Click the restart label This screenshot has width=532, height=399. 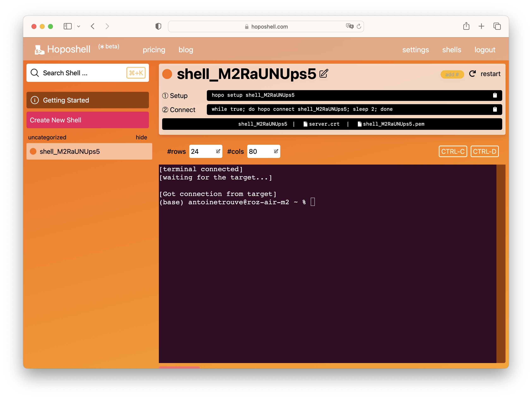(x=490, y=74)
